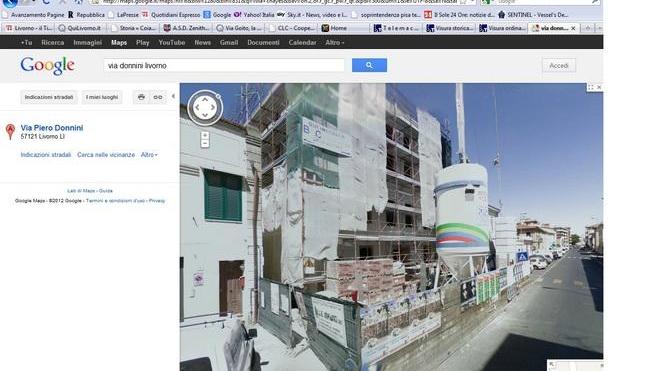Click the search box containing via donnini livorno
Image resolution: width=660 pixels, height=371 pixels.
[x=224, y=66]
